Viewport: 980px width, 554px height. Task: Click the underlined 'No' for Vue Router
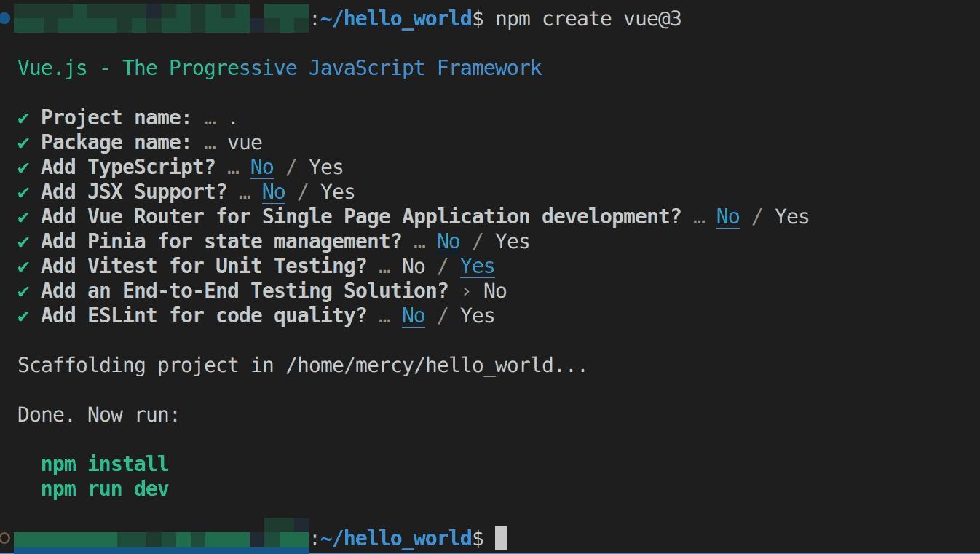(728, 217)
